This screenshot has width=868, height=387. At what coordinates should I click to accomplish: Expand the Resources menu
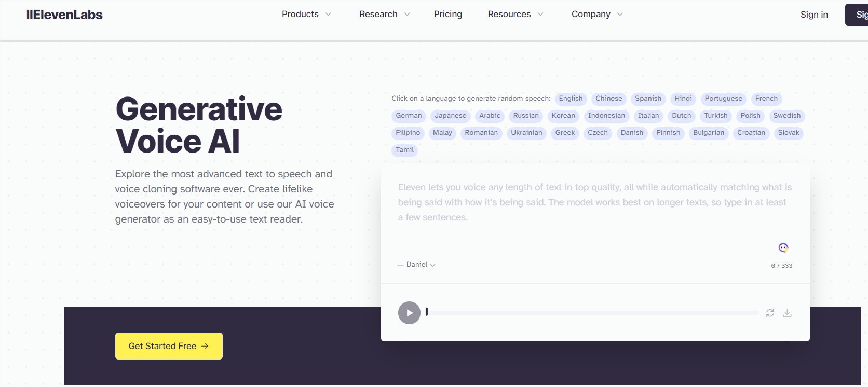point(516,14)
